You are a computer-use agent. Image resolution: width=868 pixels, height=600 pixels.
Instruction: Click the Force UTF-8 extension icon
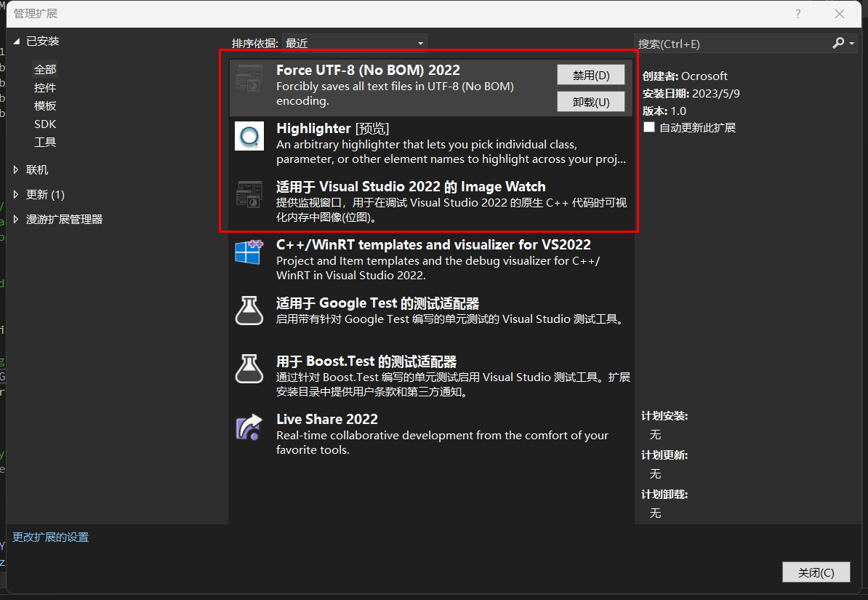[249, 78]
